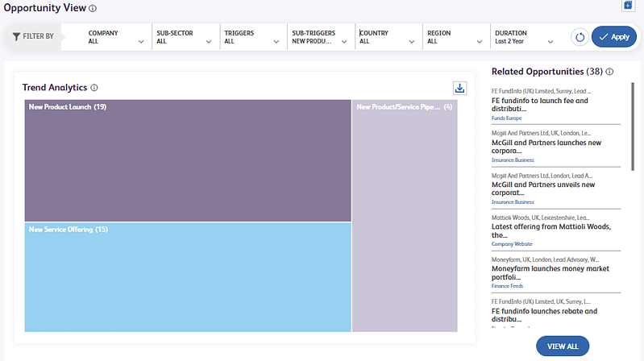Screen dimensions: 644x361
Task: Expand the Sub-Triggers filter dropdown
Action: pyautogui.click(x=320, y=37)
